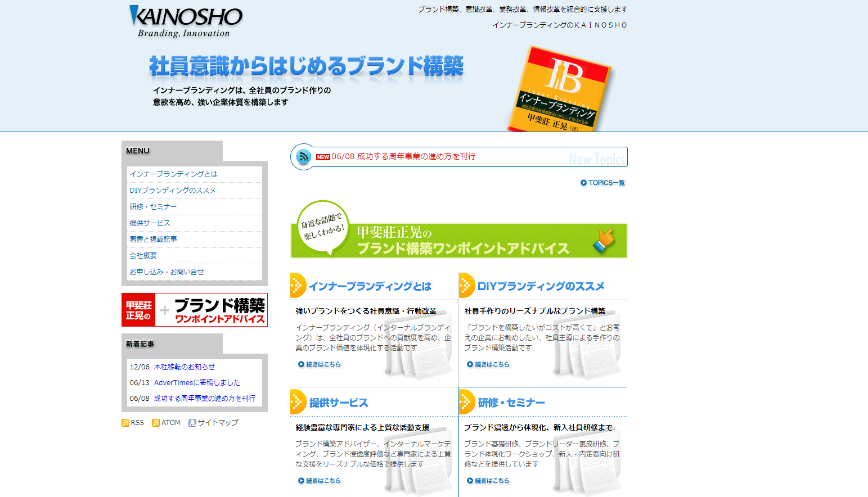Image resolution: width=868 pixels, height=497 pixels.
Task: Click the red NEW badge icon
Action: coord(323,157)
